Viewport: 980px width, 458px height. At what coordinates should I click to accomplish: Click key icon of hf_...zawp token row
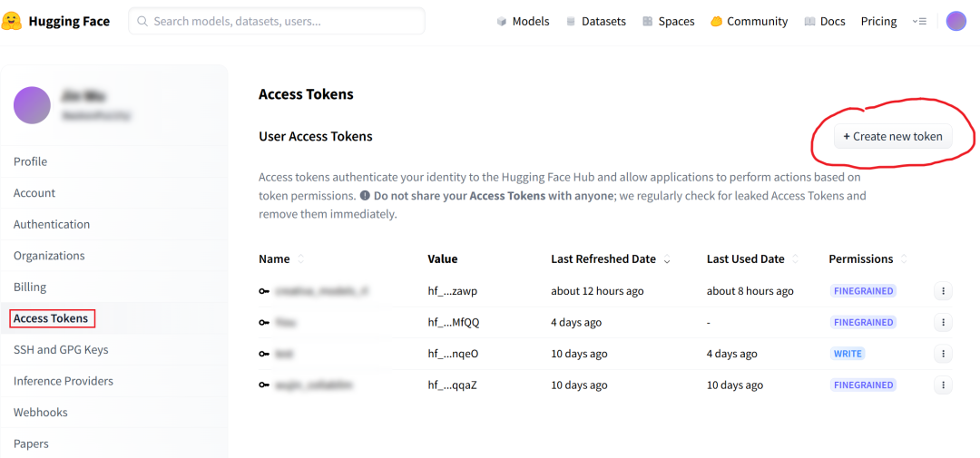pos(264,291)
